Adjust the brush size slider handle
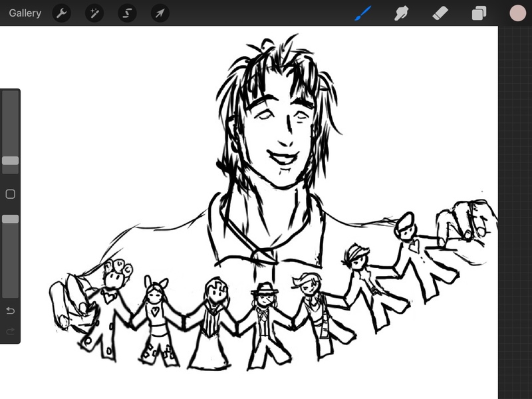This screenshot has width=532, height=399. [x=10, y=160]
